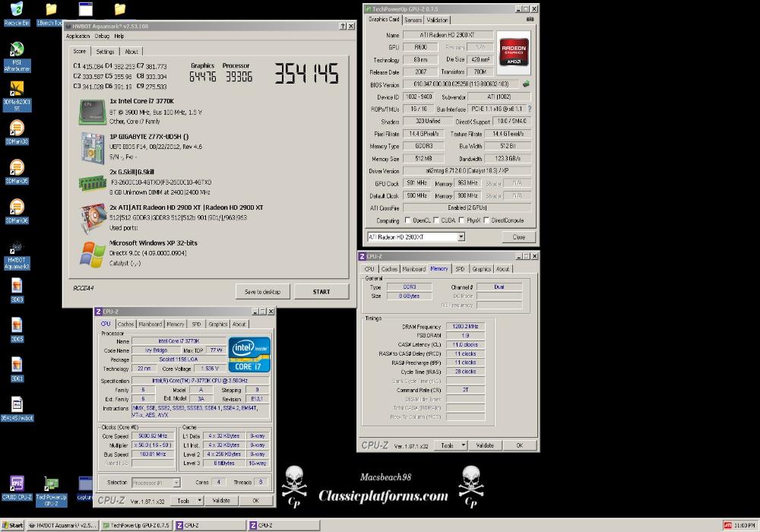Open the 3DMark2001 SE desktop shortcut
760x532 pixels.
click(x=17, y=96)
